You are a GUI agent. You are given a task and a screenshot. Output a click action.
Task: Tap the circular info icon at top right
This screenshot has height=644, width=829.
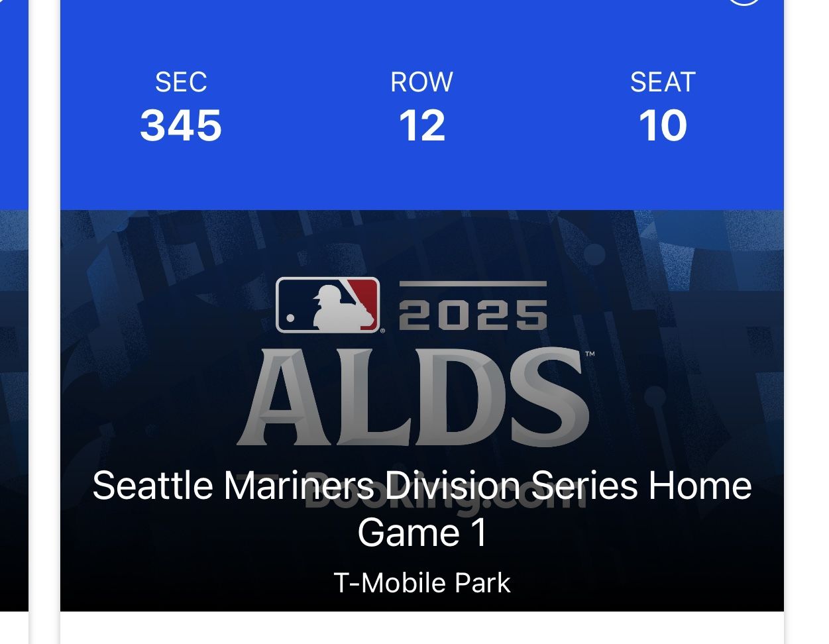click(x=744, y=2)
